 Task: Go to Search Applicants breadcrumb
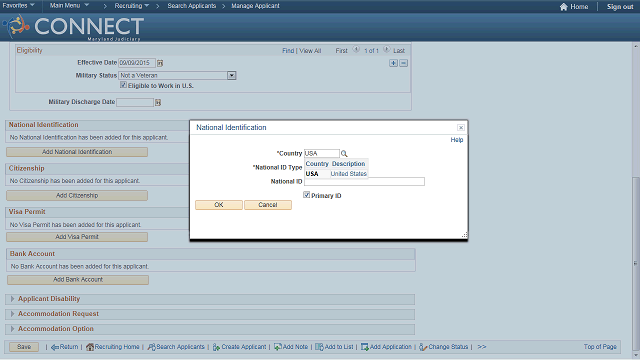(191, 6)
